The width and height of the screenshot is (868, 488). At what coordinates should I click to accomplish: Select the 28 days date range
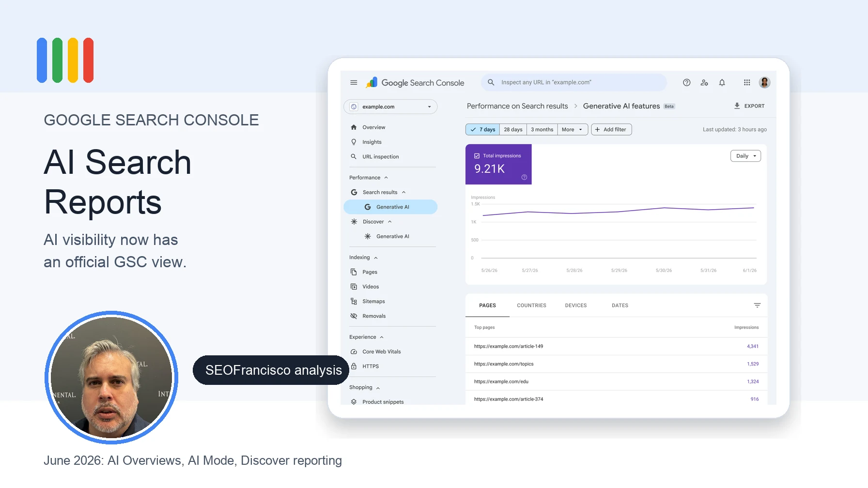[x=513, y=130]
